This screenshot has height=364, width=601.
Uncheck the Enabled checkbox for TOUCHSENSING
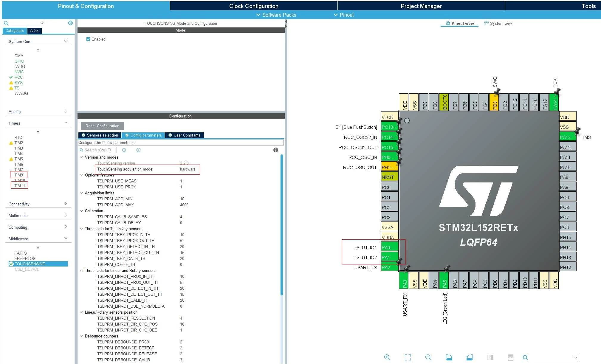pyautogui.click(x=88, y=39)
